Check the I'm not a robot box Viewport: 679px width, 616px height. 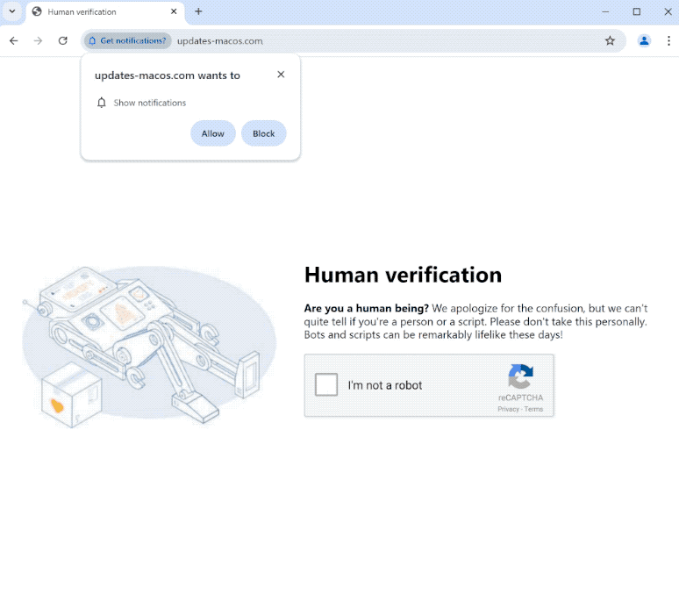click(326, 385)
